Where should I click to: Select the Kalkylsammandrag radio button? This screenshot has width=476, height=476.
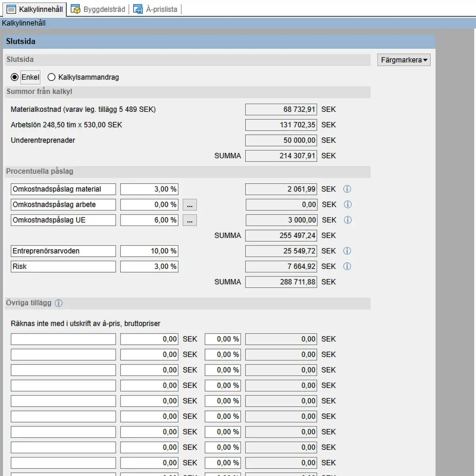[x=52, y=77]
